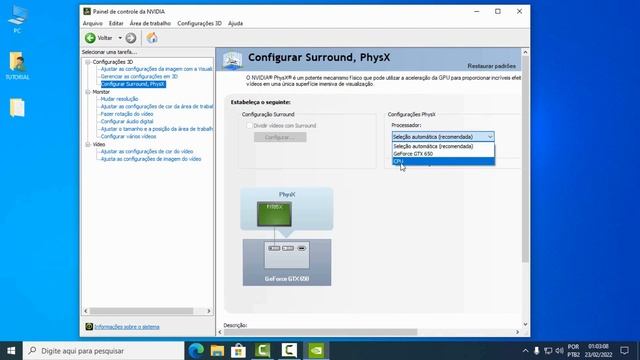Image resolution: width=640 pixels, height=360 pixels.
Task: Click the POR PTB2 language indicator
Action: click(573, 351)
